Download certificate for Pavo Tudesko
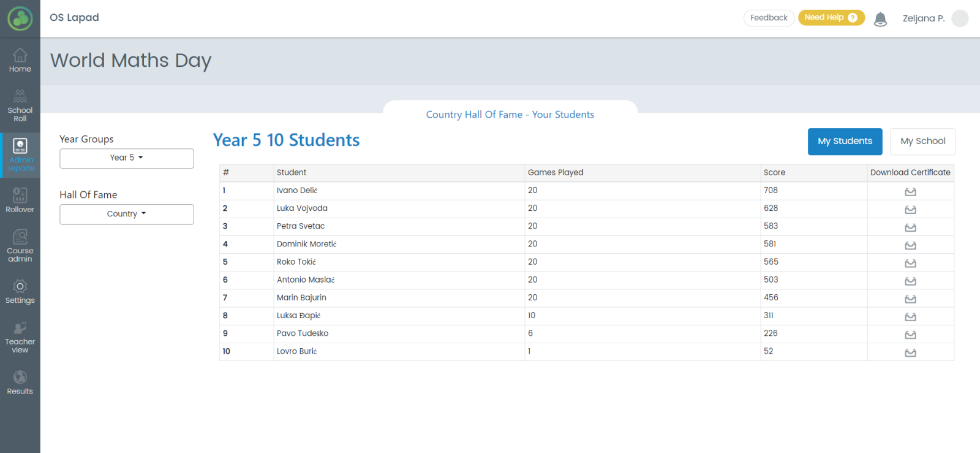980x453 pixels. tap(910, 335)
